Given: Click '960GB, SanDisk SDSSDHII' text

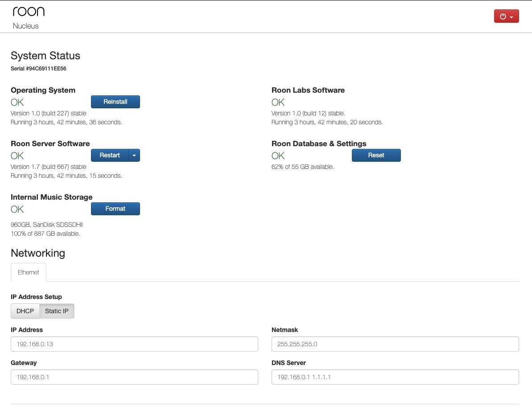Looking at the screenshot, I should (x=47, y=225).
